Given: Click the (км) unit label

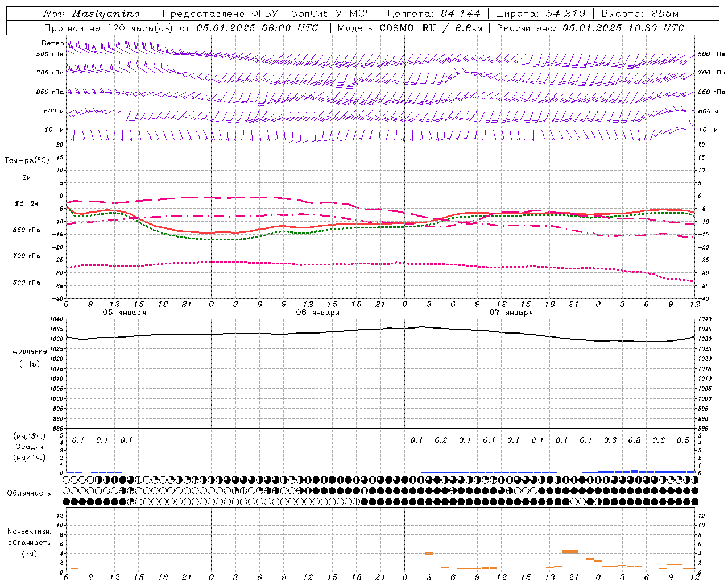Looking at the screenshot, I should click(x=30, y=554).
